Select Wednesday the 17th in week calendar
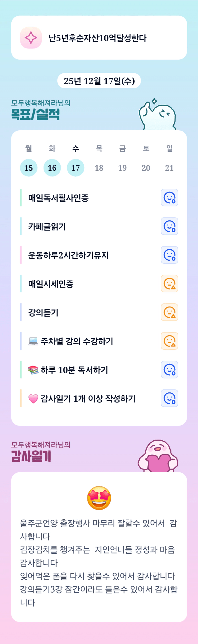This screenshot has width=198, height=644. pyautogui.click(x=76, y=168)
